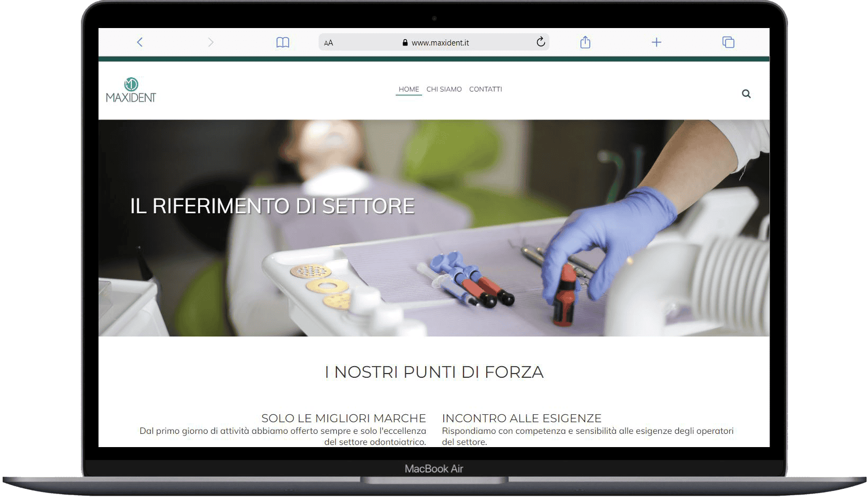The width and height of the screenshot is (868, 500).
Task: Open site search via magnifying glass icon
Action: click(x=746, y=94)
